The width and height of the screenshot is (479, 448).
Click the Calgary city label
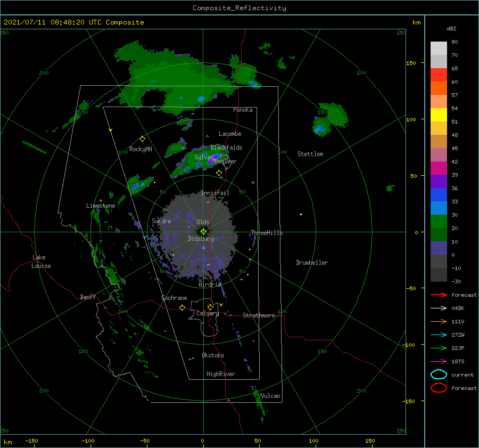208,313
